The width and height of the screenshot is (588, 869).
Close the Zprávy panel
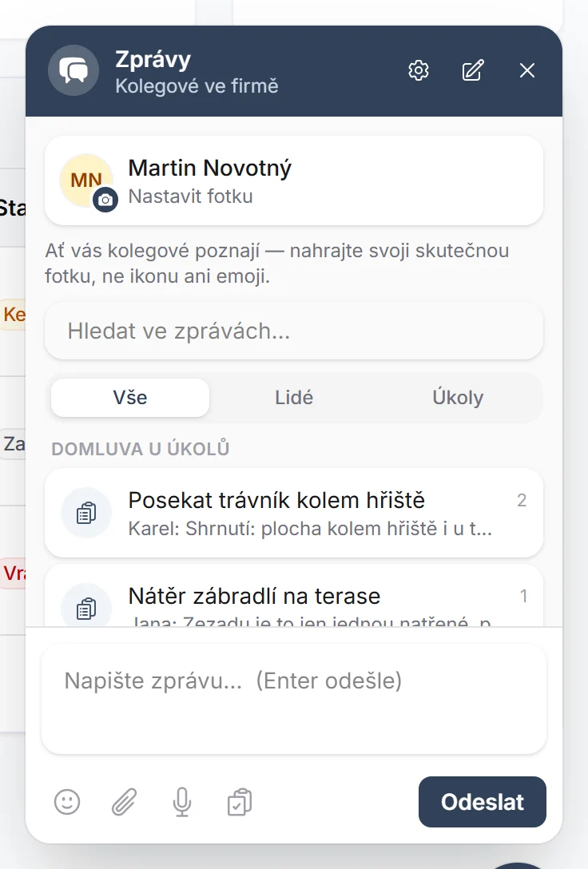527,70
